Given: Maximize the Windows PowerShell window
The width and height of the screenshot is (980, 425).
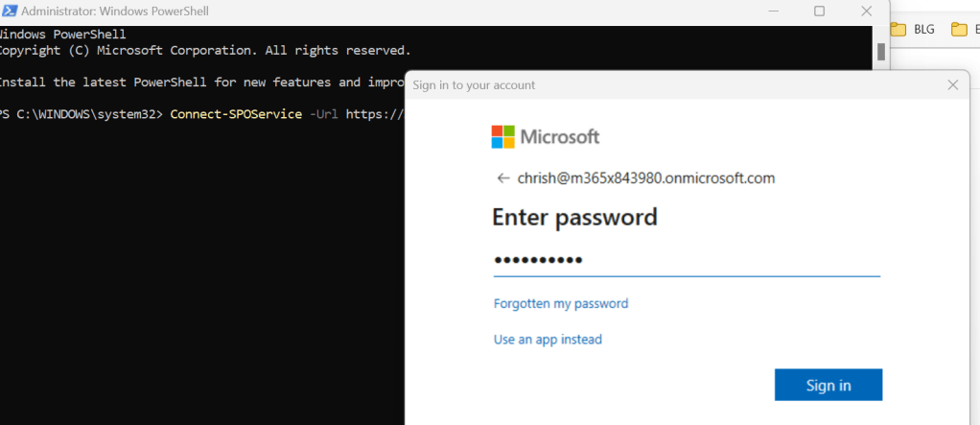Looking at the screenshot, I should (x=819, y=12).
